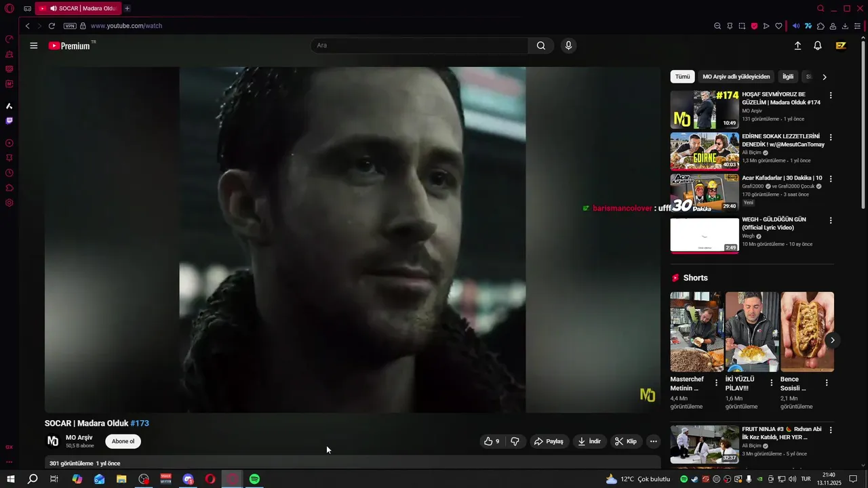This screenshot has width=868, height=488.
Task: Open the Ali Biçim channel under EDİRNE video
Action: pyautogui.click(x=752, y=152)
